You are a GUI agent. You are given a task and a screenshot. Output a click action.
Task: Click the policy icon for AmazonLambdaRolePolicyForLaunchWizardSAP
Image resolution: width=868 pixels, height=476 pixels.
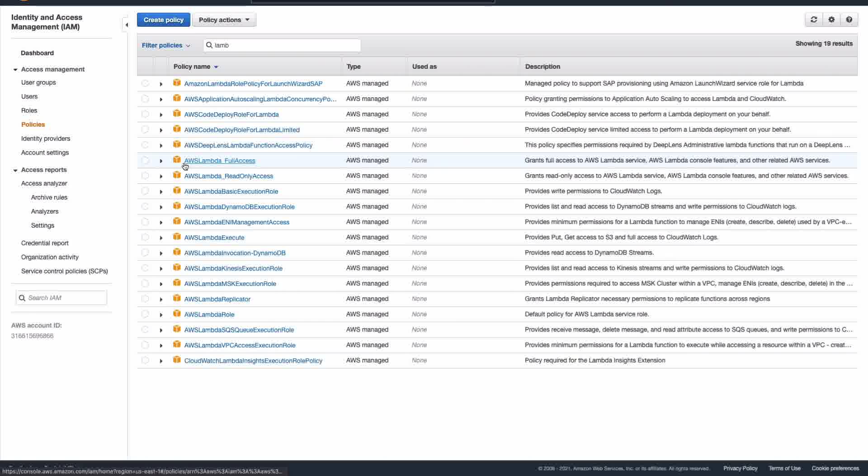tap(177, 83)
